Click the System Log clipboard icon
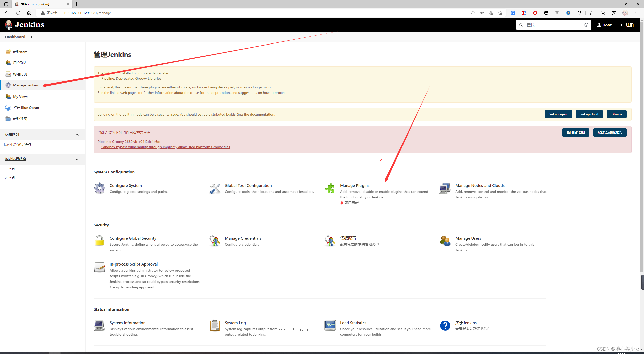Screen dimensions: 644x354 point(215,325)
